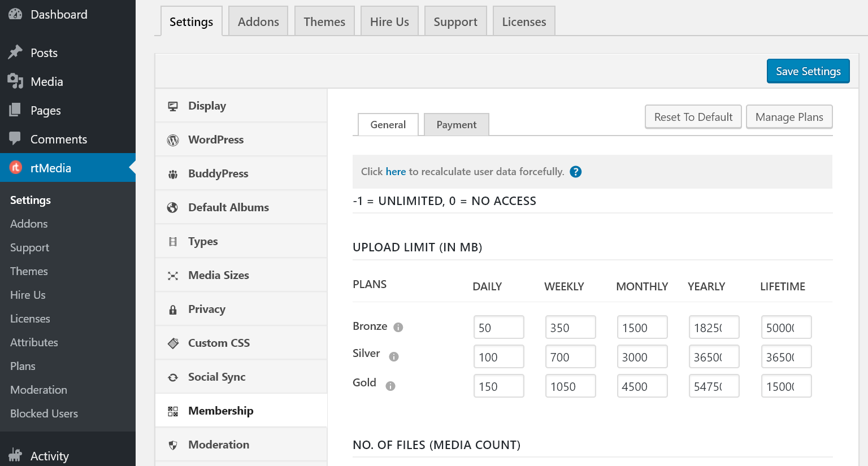Click Reset To Default
The height and width of the screenshot is (466, 868).
pyautogui.click(x=693, y=116)
